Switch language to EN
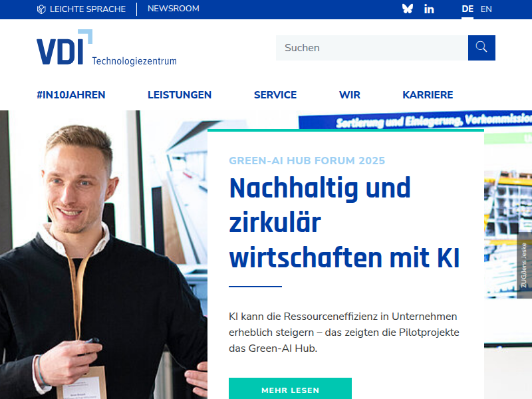 486,9
